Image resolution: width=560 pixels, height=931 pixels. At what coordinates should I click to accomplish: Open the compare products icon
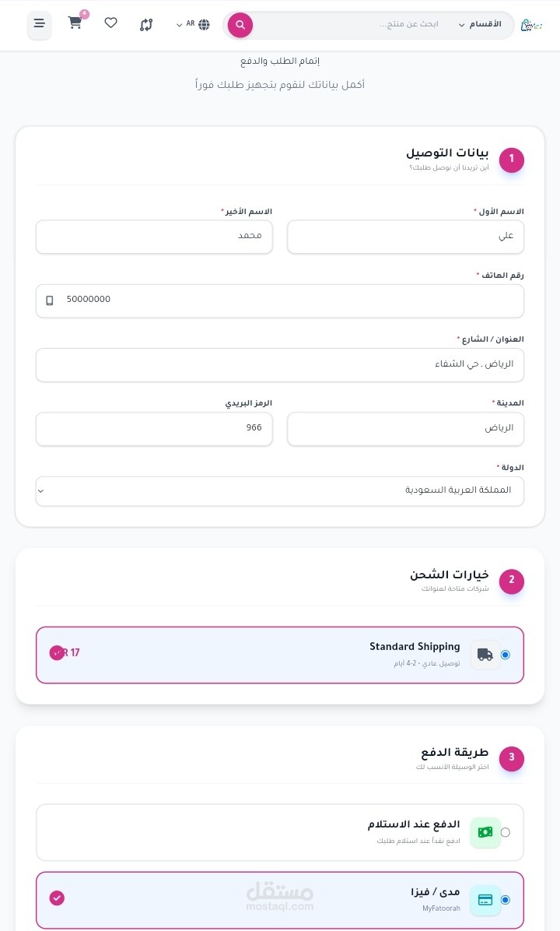[146, 24]
